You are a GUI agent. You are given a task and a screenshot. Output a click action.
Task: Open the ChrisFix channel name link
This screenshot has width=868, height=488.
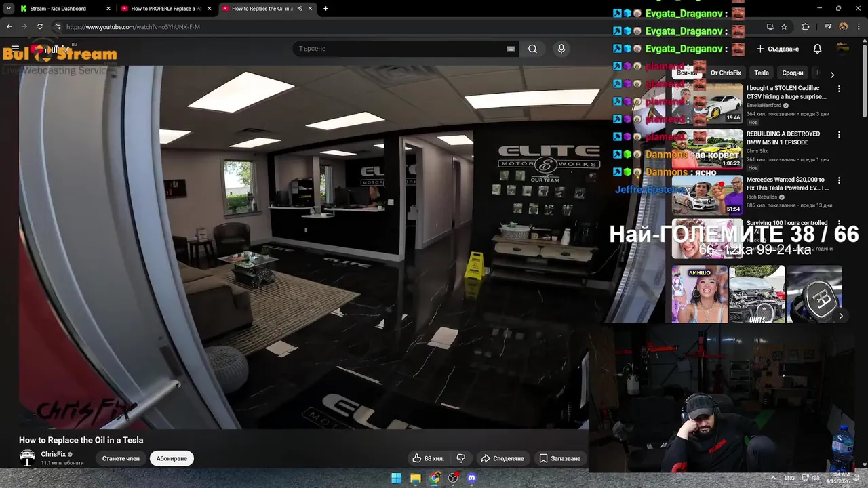click(x=54, y=454)
